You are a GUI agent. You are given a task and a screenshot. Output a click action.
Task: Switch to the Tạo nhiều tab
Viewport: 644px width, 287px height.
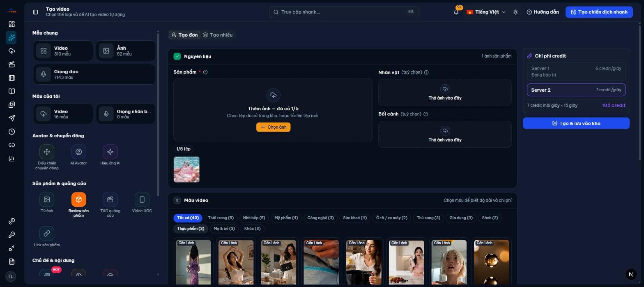click(218, 35)
